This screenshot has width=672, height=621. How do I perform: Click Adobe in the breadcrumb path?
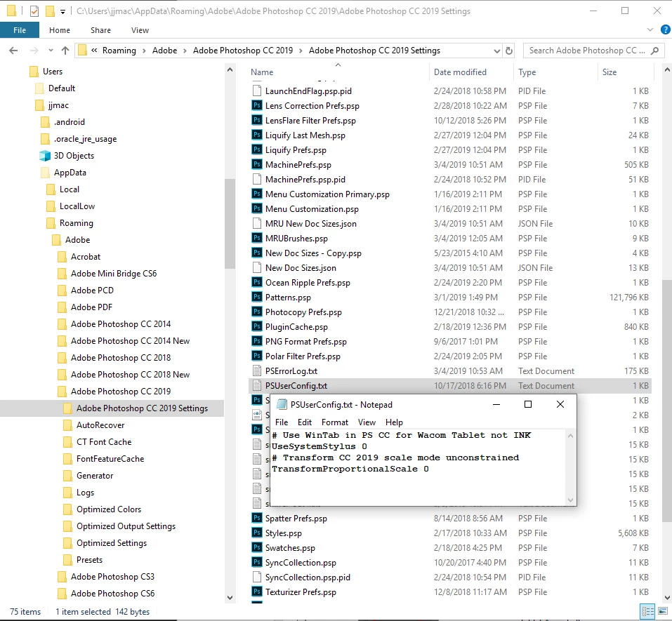point(164,51)
